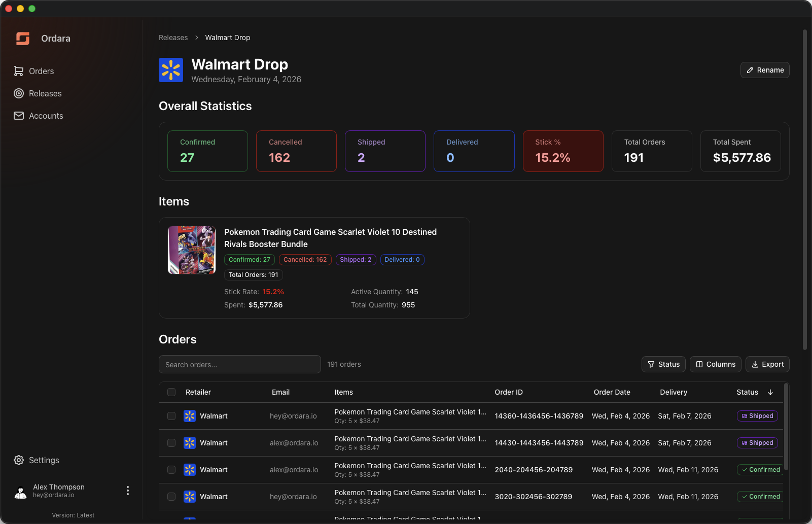Toggle the select-all orders checkbox
This screenshot has height=524, width=812.
[171, 392]
